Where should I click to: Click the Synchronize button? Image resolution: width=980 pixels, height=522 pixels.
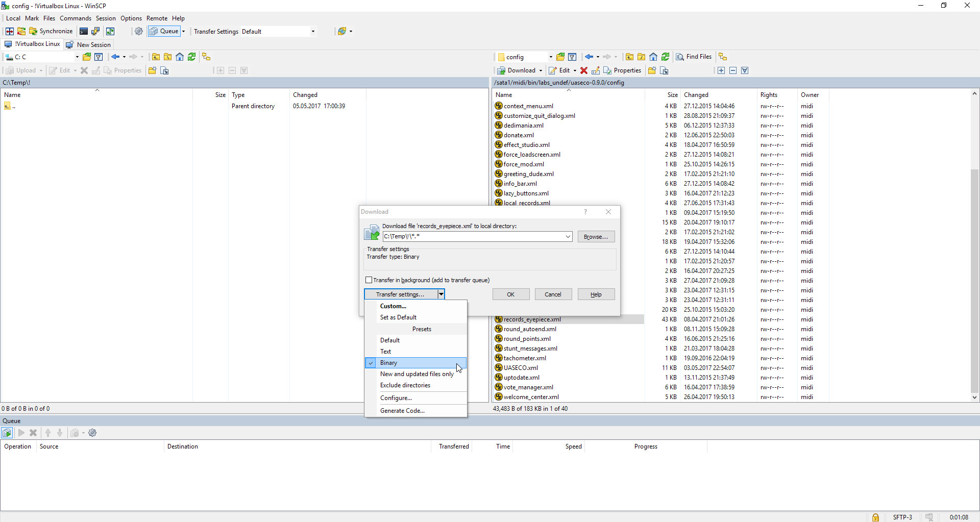pos(51,31)
